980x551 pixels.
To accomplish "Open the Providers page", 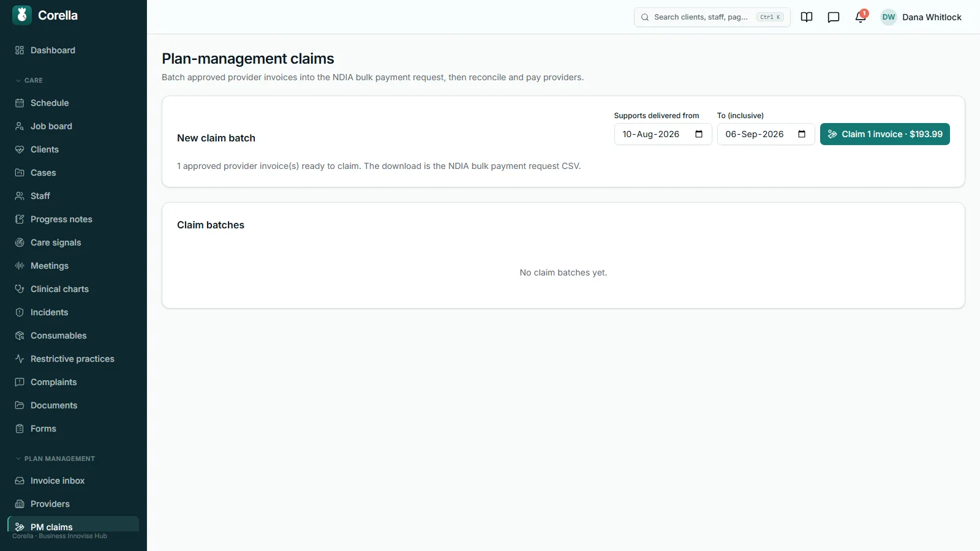I will click(73, 504).
